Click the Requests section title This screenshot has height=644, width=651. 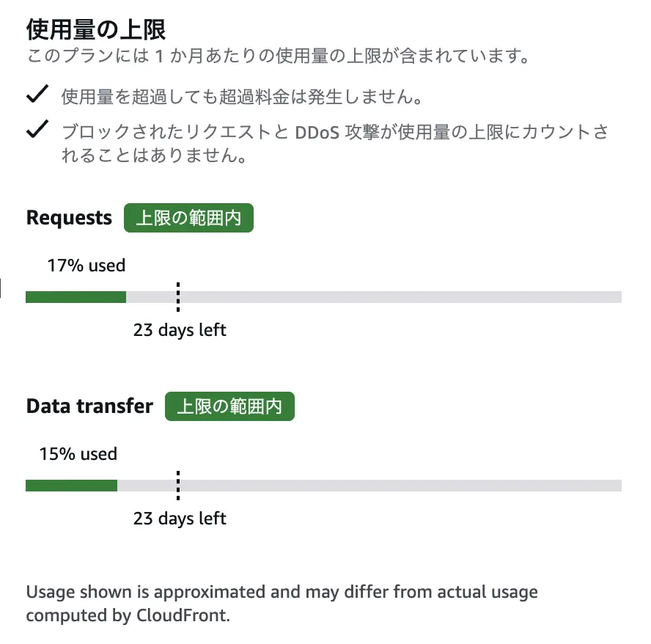(69, 218)
